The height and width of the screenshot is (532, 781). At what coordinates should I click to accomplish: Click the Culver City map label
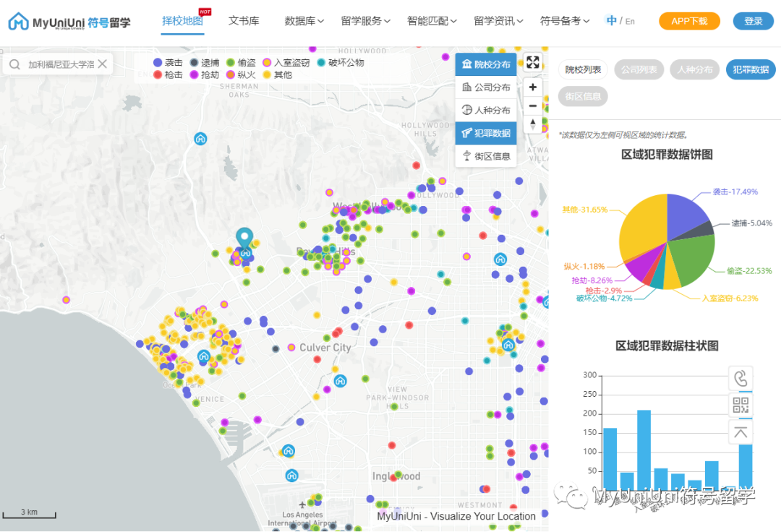[325, 348]
